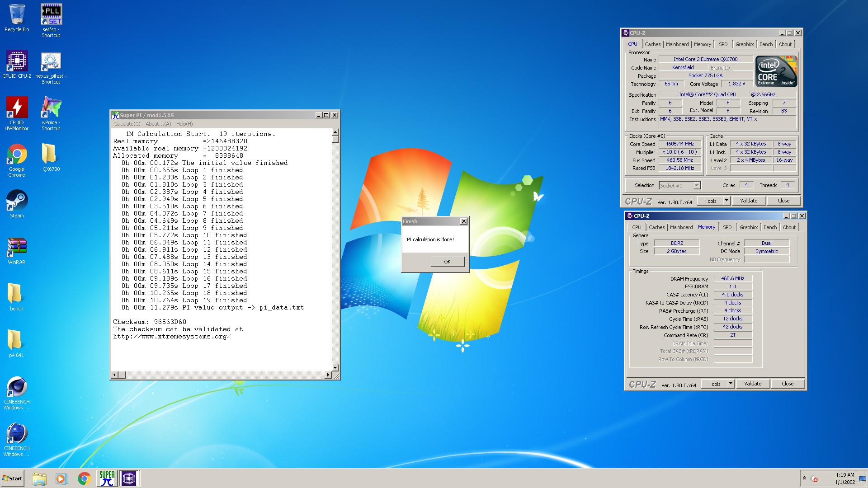
Task: Open the bench folder on desktop
Action: pos(17,297)
